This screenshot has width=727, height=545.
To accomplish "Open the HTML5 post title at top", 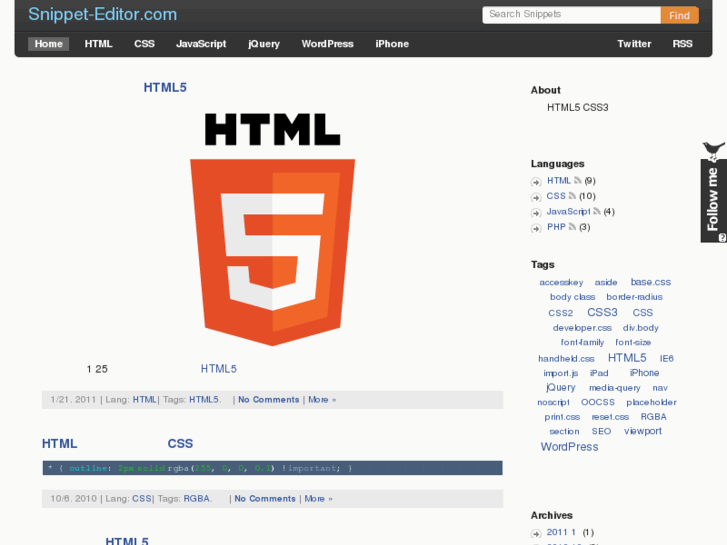I will click(165, 87).
